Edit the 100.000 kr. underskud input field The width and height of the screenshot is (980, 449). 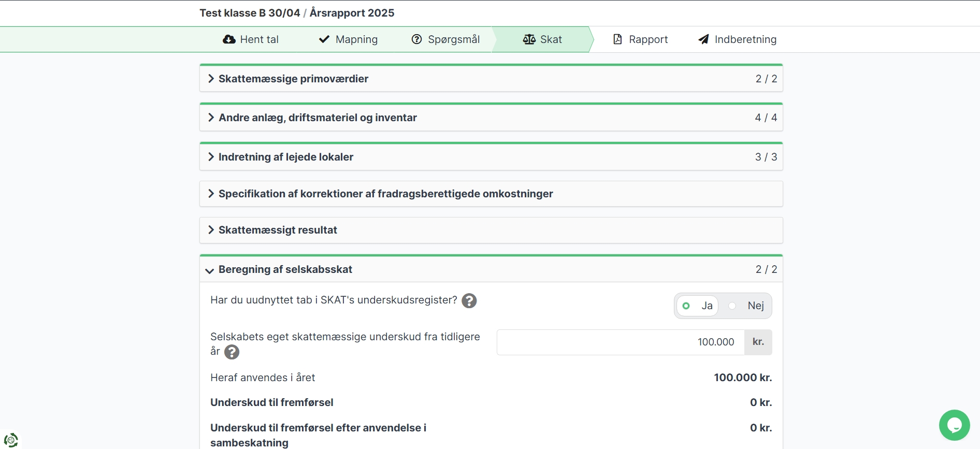[x=621, y=342]
